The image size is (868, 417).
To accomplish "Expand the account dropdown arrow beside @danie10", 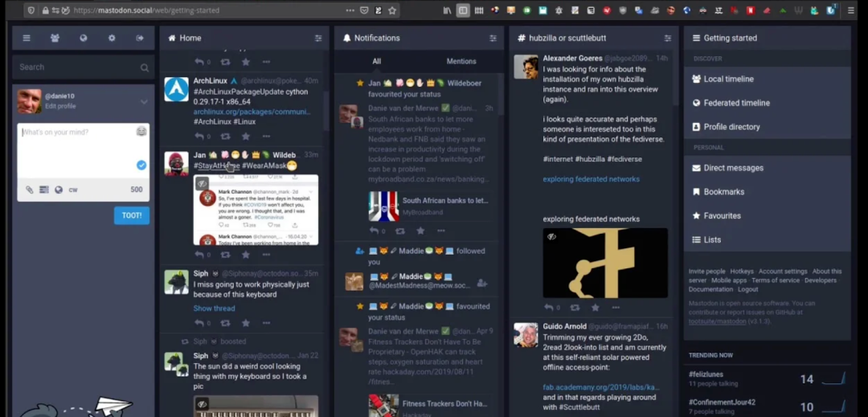I will pos(144,102).
